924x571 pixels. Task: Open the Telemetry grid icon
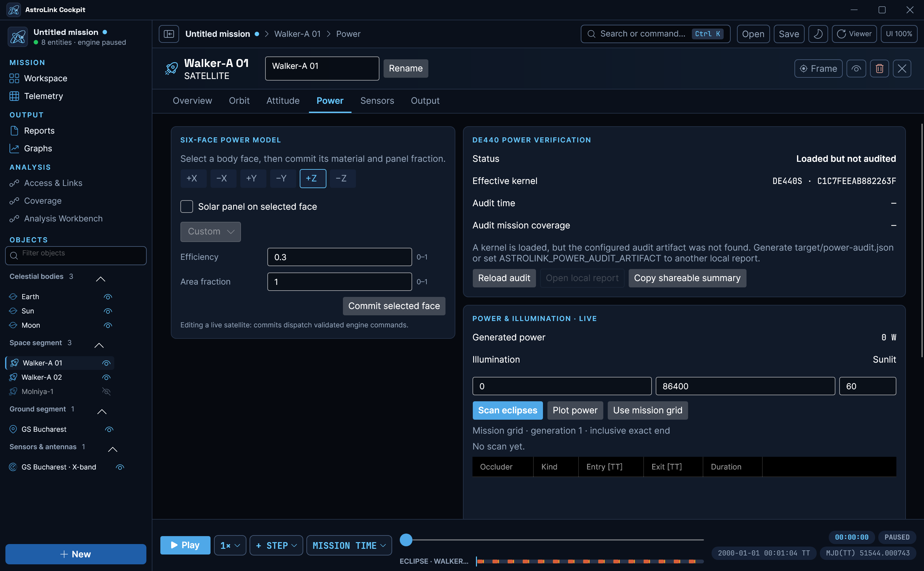tap(14, 96)
